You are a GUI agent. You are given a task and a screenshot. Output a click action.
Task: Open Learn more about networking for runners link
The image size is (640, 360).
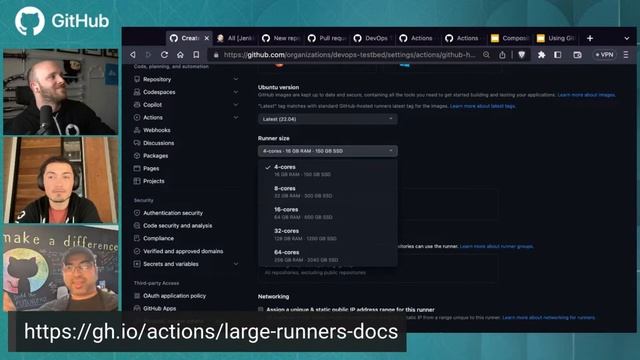coord(549,318)
